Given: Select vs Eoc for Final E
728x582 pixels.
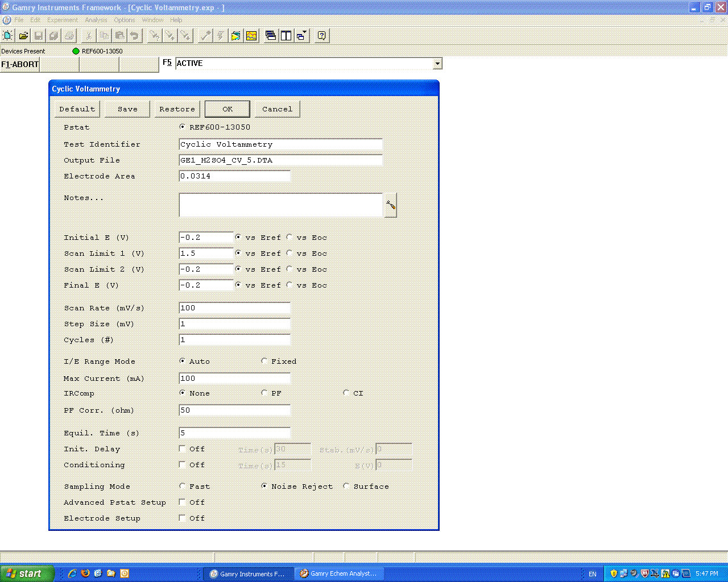Looking at the screenshot, I should pos(289,285).
